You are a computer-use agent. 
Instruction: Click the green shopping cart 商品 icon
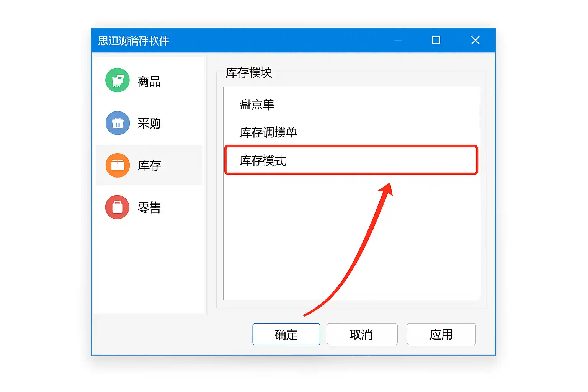pyautogui.click(x=118, y=80)
